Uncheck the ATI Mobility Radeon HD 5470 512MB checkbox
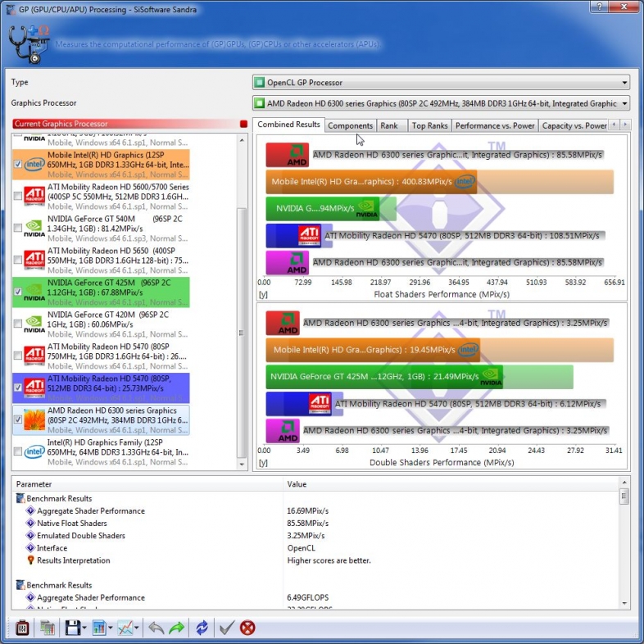This screenshot has height=644, width=644. point(18,388)
